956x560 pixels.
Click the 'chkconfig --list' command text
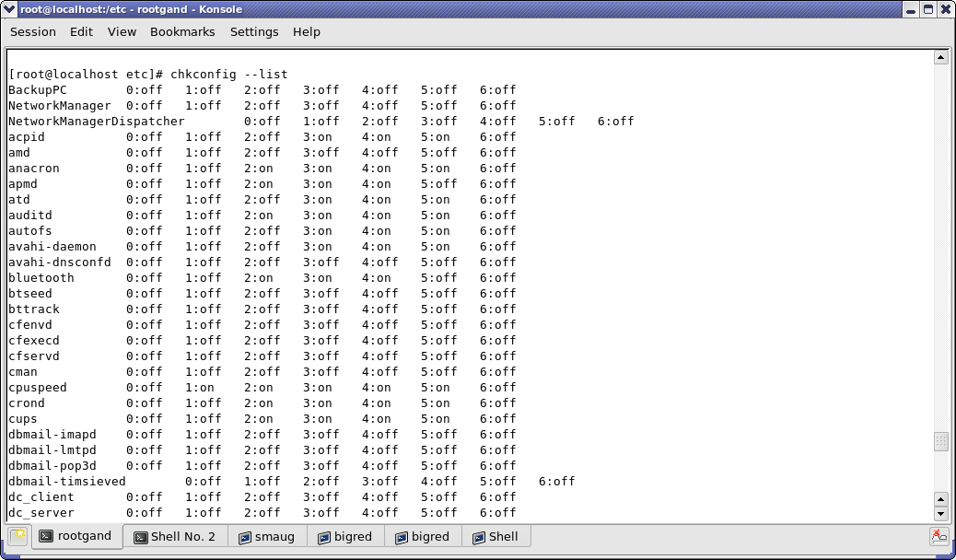[228, 75]
